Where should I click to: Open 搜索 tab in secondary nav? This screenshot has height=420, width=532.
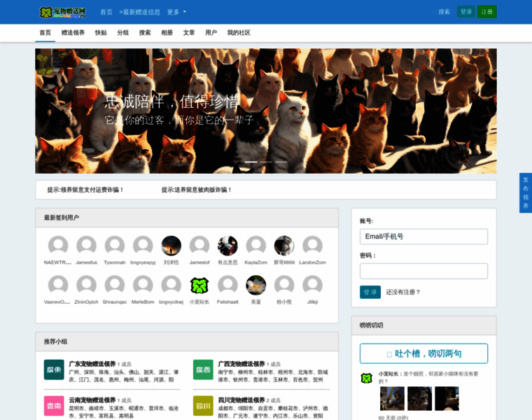pyautogui.click(x=145, y=33)
